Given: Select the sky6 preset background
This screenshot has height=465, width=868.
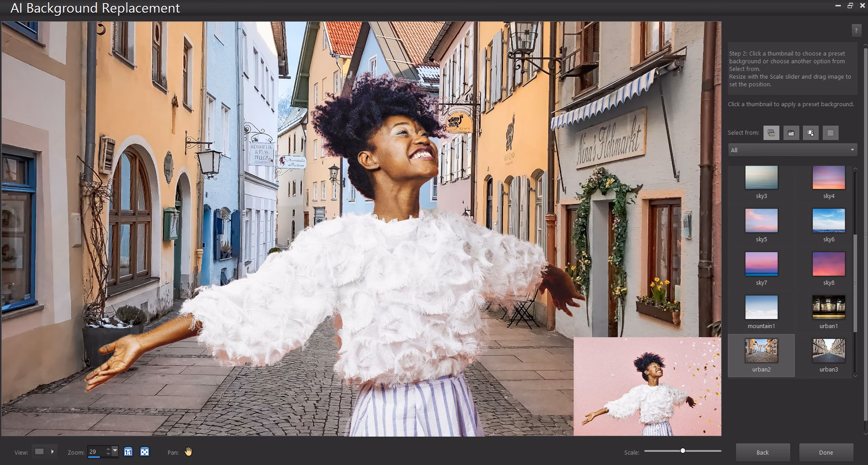Looking at the screenshot, I should 829,221.
